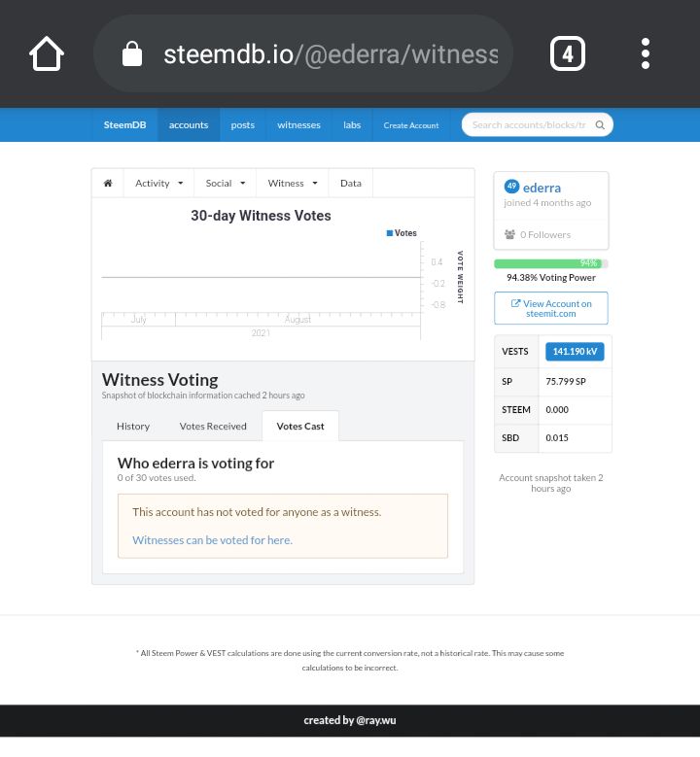Select the Votes Cast tab
The width and height of the screenshot is (700, 757).
(x=300, y=427)
